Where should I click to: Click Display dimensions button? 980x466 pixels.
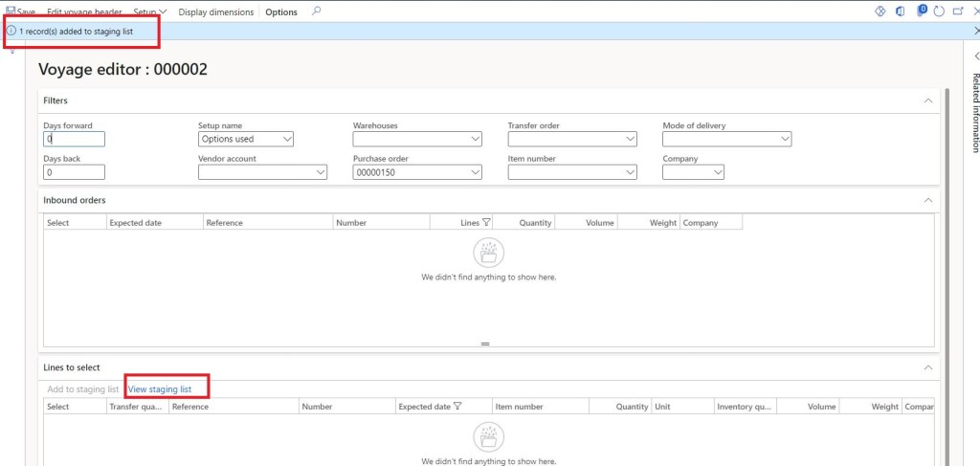pos(216,11)
